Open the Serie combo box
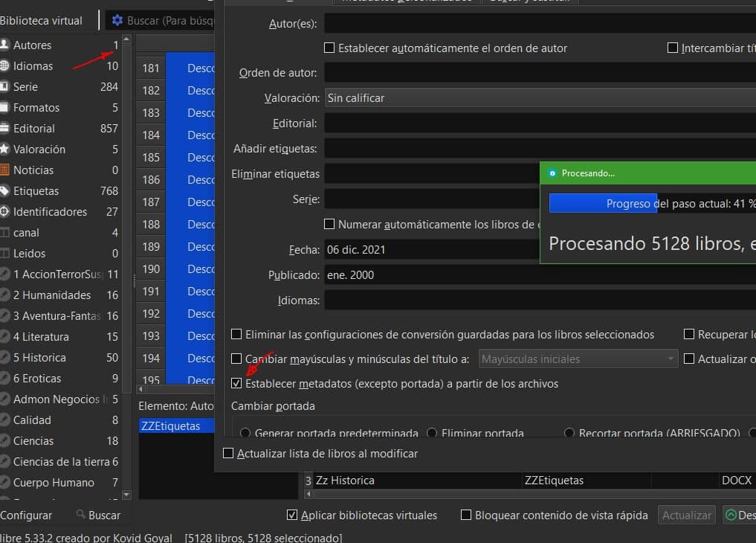This screenshot has width=756, height=543. click(x=431, y=199)
